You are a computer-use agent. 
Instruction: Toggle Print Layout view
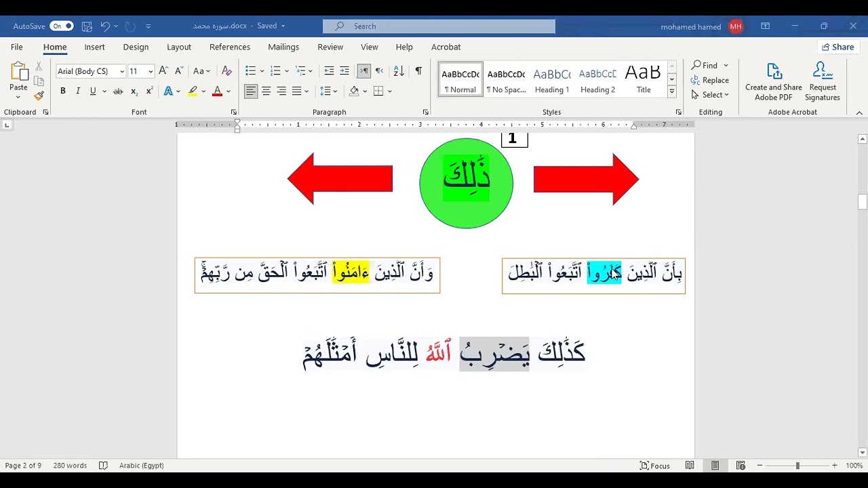(x=715, y=466)
